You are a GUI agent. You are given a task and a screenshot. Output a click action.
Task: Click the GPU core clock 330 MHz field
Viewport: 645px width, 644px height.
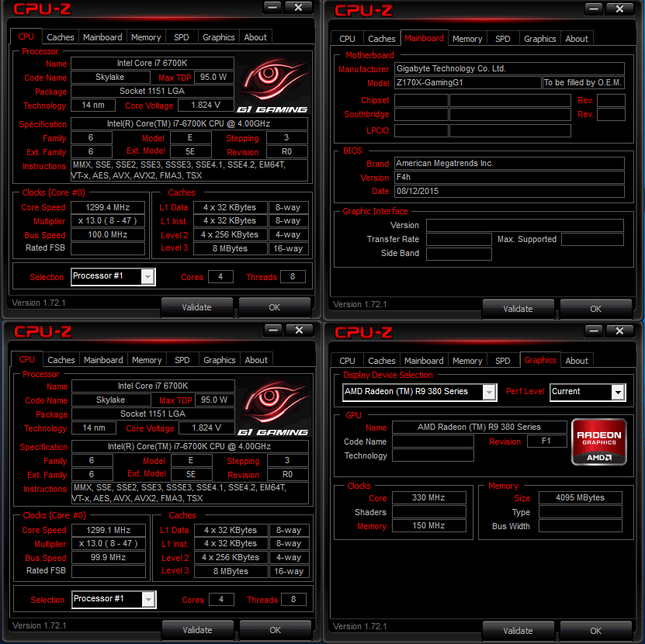(x=429, y=497)
